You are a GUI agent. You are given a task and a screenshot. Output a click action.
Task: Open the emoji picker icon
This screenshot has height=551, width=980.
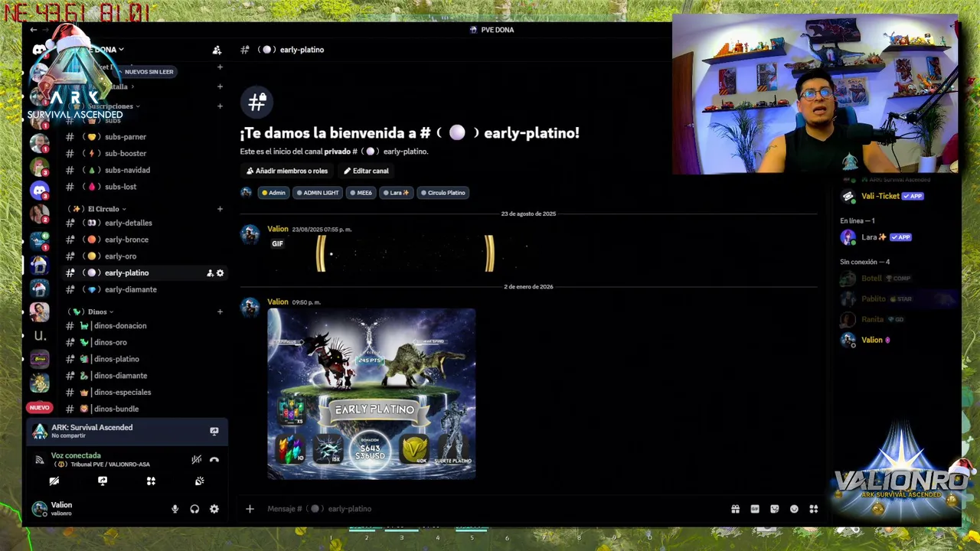coord(794,509)
